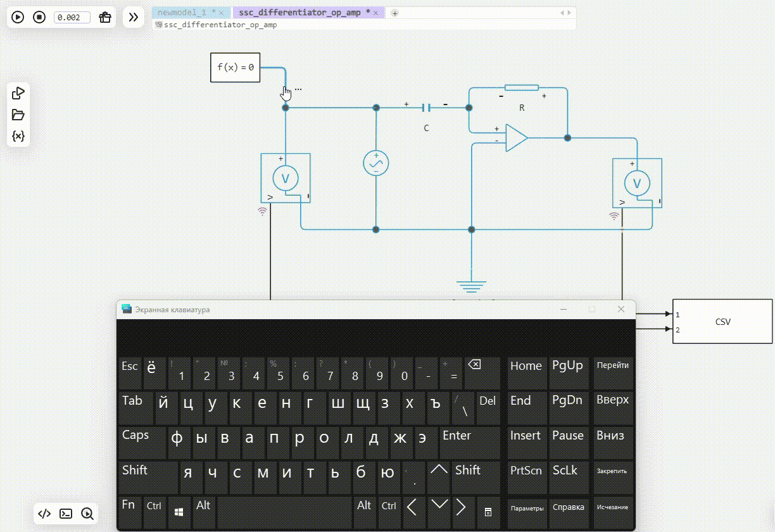
Task: Click tab scroll arrows at right of tab bar
Action: pos(566,13)
